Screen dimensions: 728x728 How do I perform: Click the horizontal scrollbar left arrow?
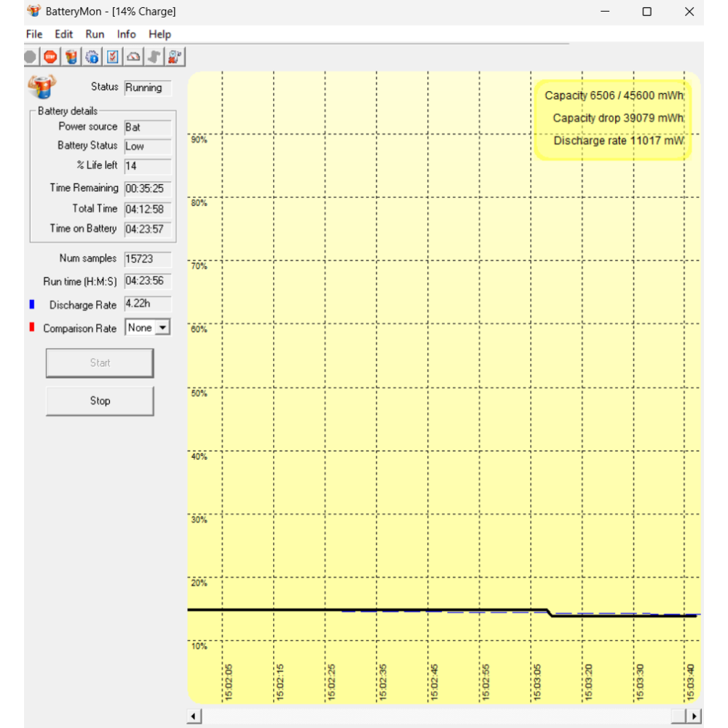coord(194,716)
